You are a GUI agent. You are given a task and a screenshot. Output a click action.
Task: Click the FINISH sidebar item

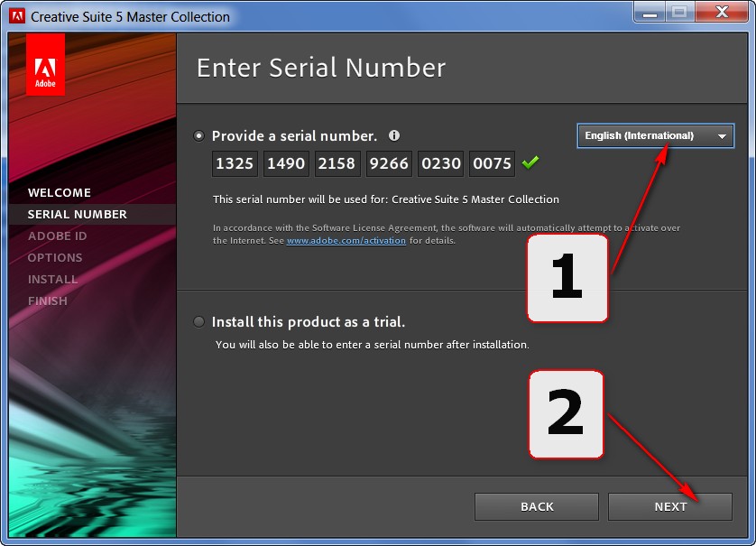(48, 301)
